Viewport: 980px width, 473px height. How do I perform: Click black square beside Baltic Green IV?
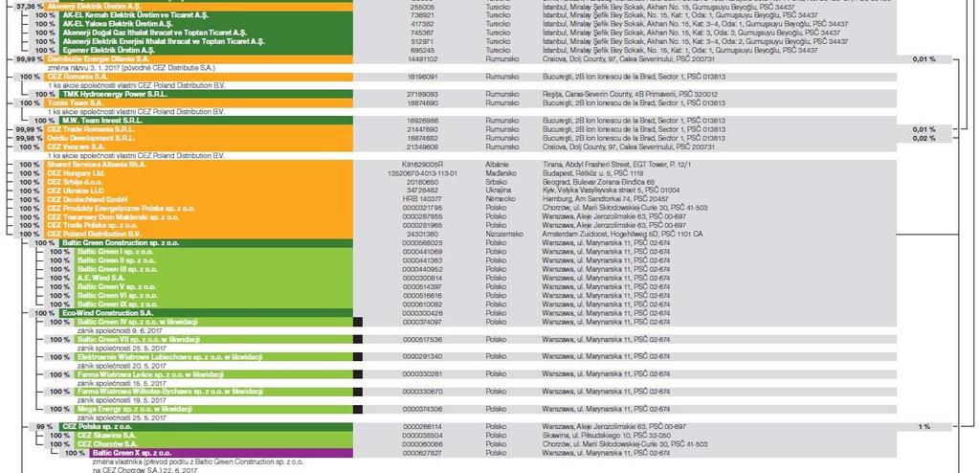(358, 322)
